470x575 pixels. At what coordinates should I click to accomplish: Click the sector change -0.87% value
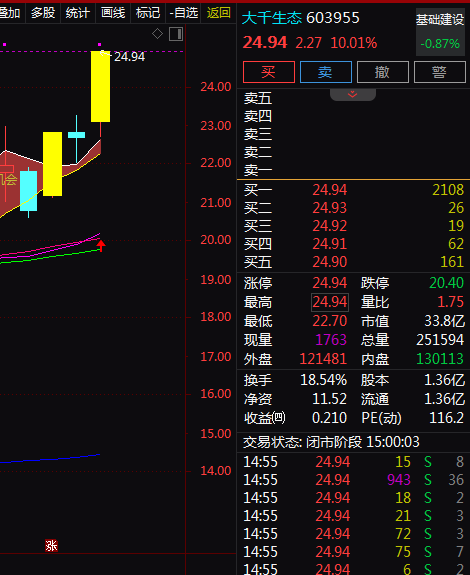tap(440, 44)
